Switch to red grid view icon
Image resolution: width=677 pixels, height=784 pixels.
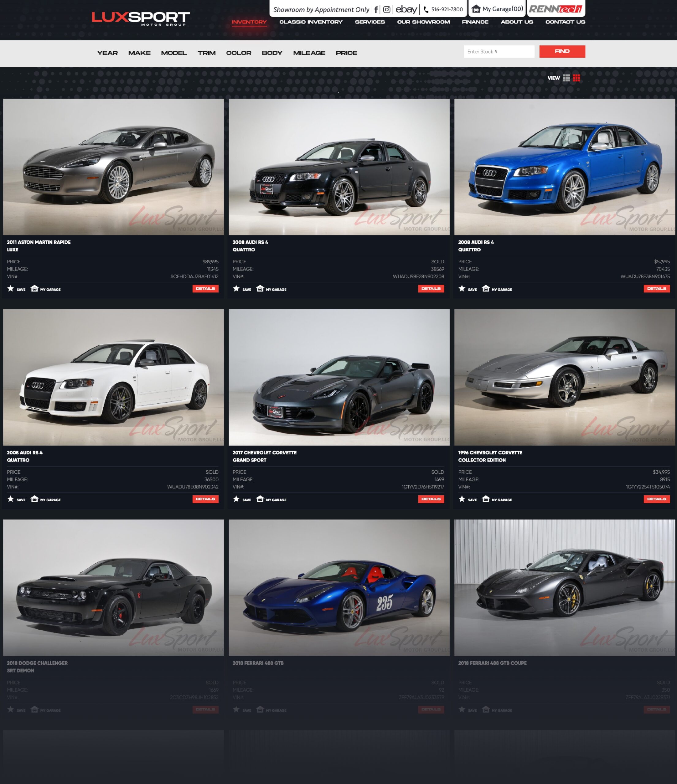pos(576,78)
